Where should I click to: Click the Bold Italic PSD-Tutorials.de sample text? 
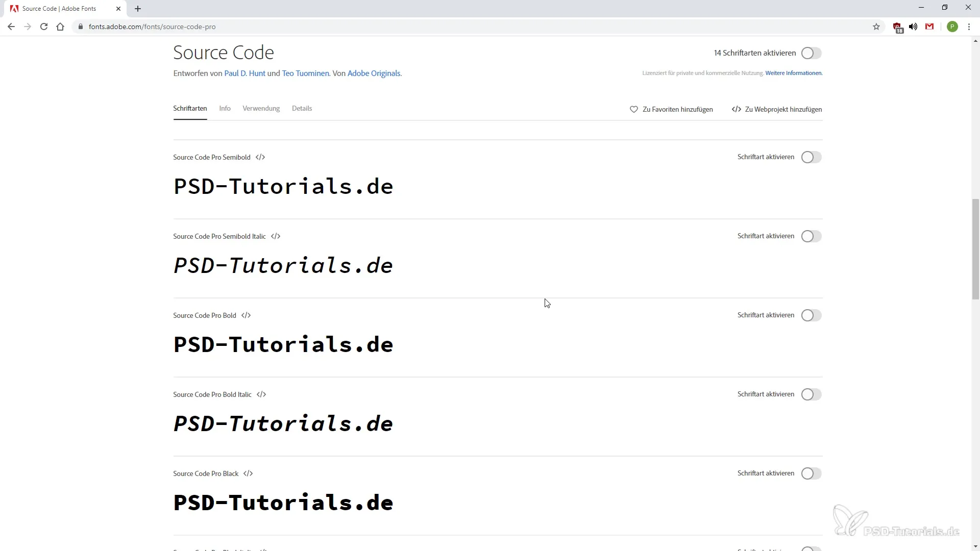point(283,424)
